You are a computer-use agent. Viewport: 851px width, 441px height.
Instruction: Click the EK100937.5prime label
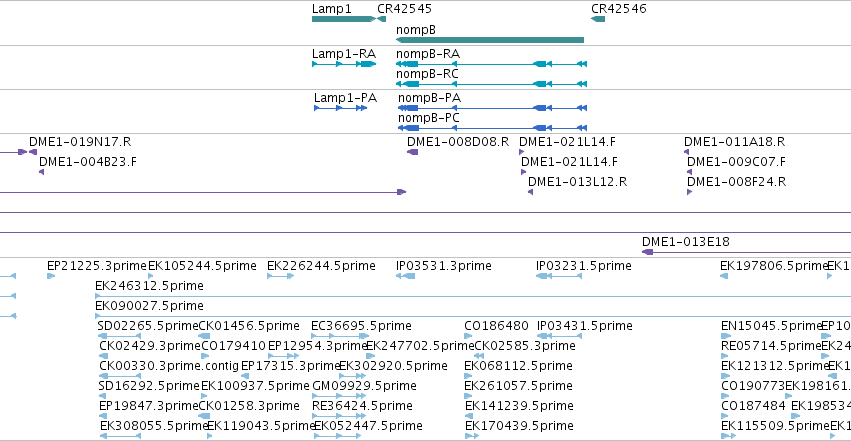click(255, 386)
